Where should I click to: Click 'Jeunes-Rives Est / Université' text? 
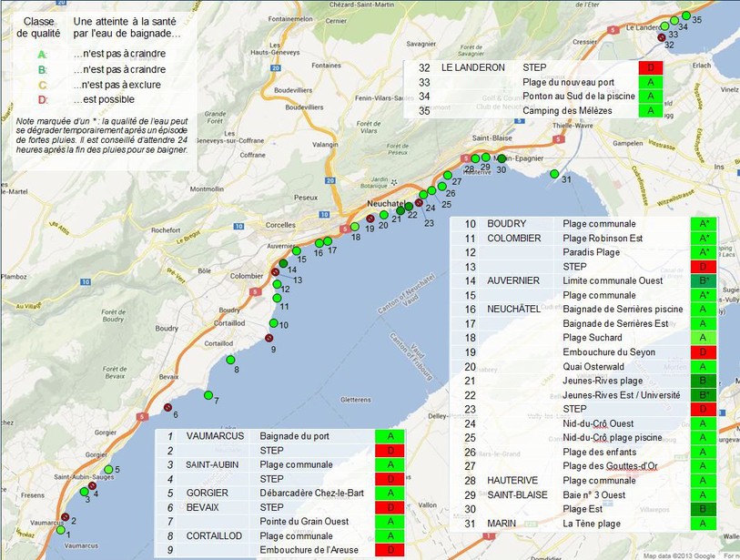[x=622, y=395]
